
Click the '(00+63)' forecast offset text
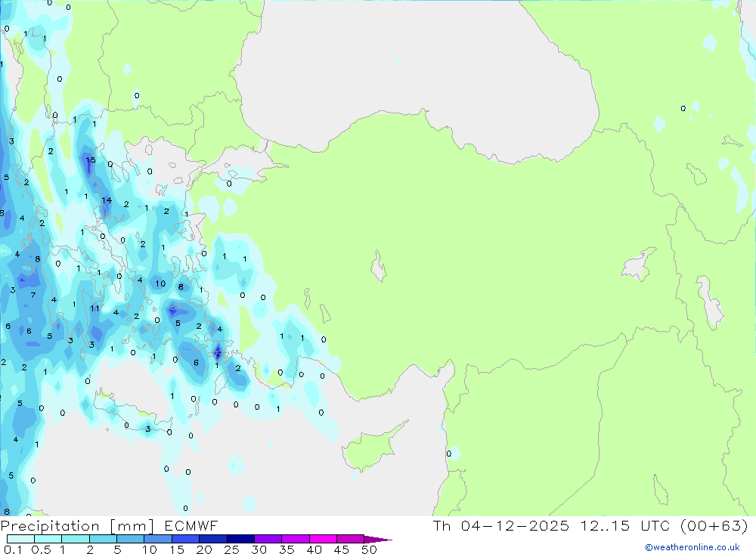click(x=714, y=525)
